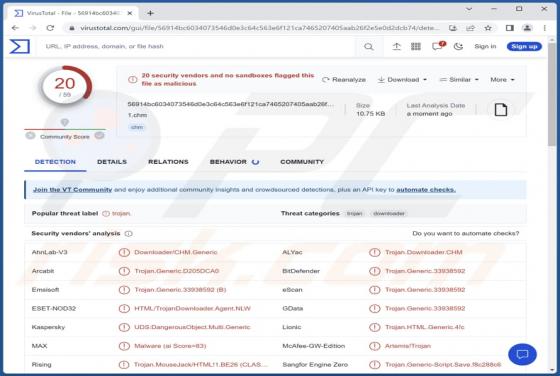560x376 pixels.
Task: Open the chat support floating button
Action: coord(522,354)
